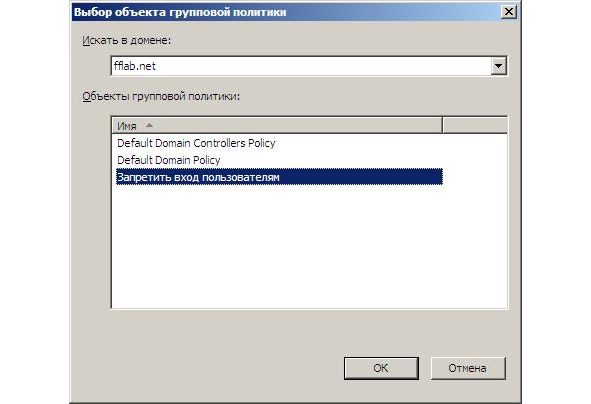This screenshot has height=404, width=591.
Task: Click the divider between the Имя and blank columns
Action: pos(442,125)
